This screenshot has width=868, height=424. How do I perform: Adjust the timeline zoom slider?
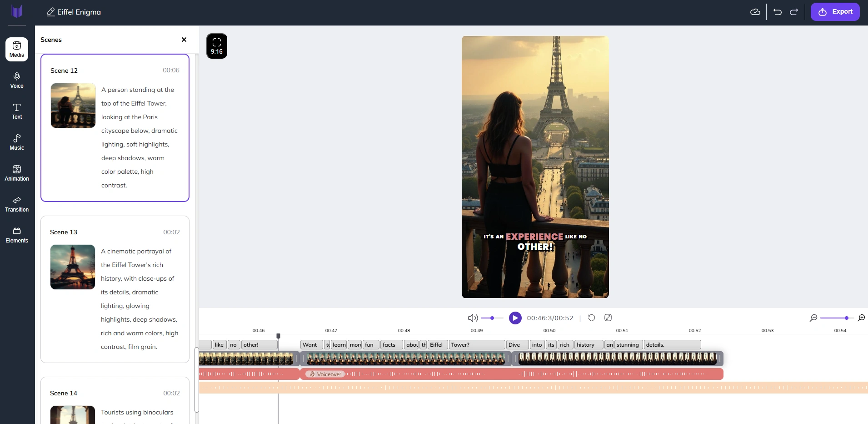(836, 318)
